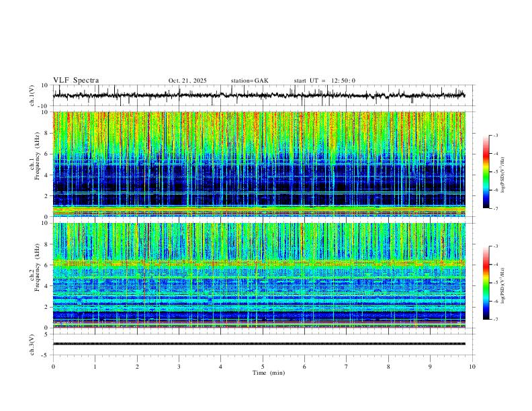Click the ch.2 "Frequency (kHz)" axis label
Image resolution: width=532 pixels, height=411 pixels.
[x=37, y=267]
